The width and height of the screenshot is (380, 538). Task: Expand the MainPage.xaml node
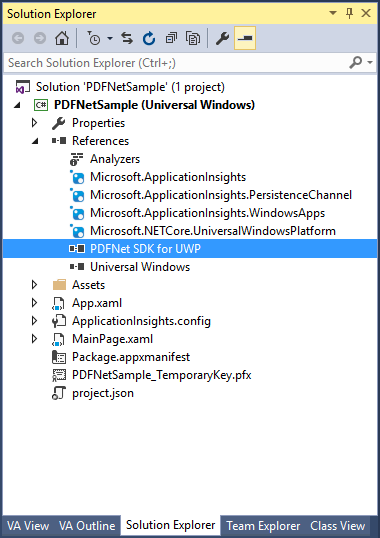point(34,339)
